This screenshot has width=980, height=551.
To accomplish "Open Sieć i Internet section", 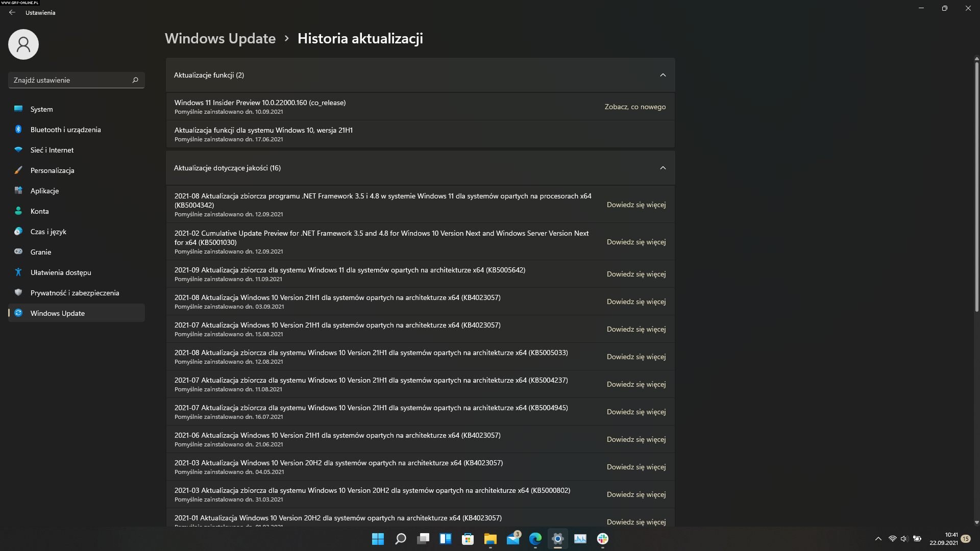I will (52, 150).
